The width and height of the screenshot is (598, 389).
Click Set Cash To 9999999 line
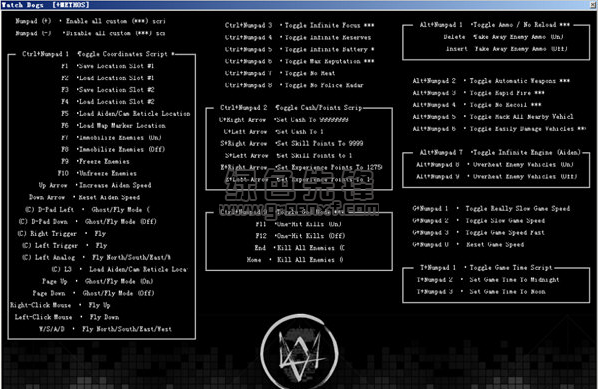pos(283,120)
